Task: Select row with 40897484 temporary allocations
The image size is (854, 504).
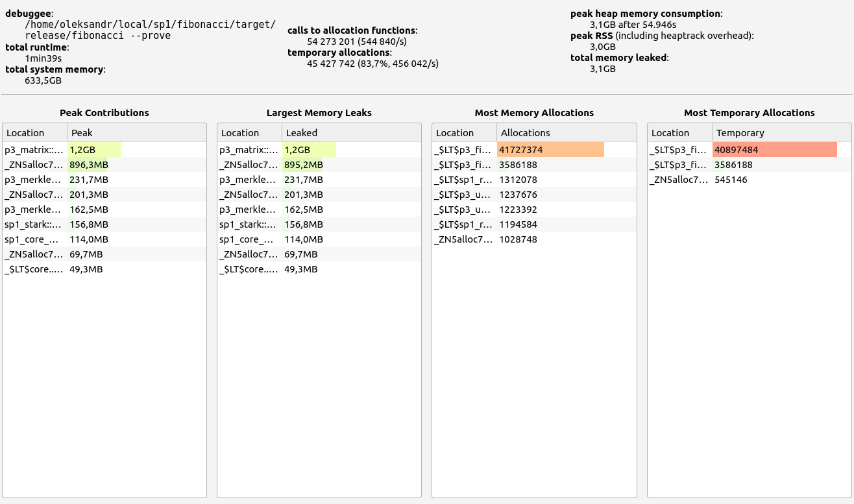Action: click(736, 150)
